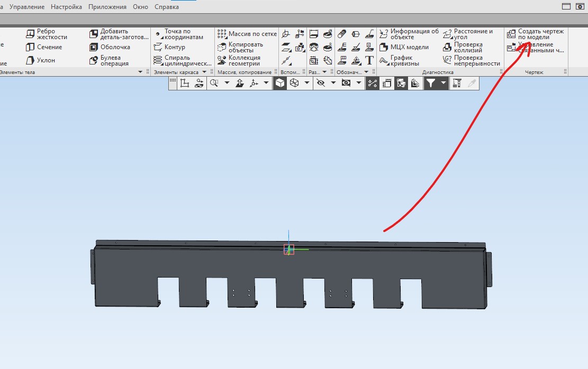Click the coordinate origin marker on model
Screen dimensions: 588x369
288,250
